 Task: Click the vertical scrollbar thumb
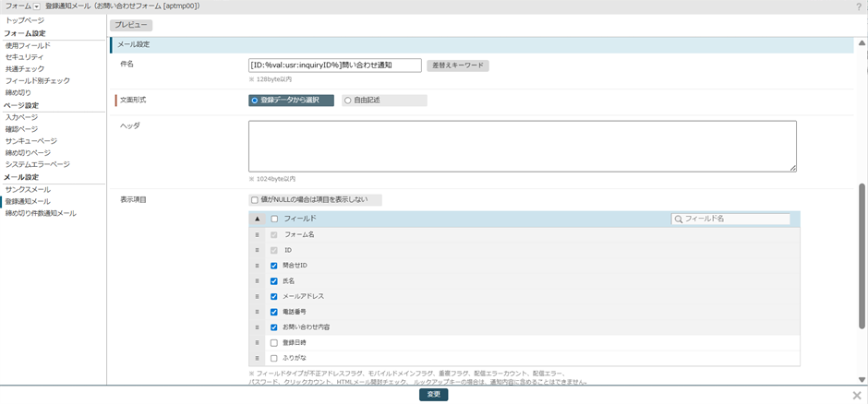click(x=862, y=255)
